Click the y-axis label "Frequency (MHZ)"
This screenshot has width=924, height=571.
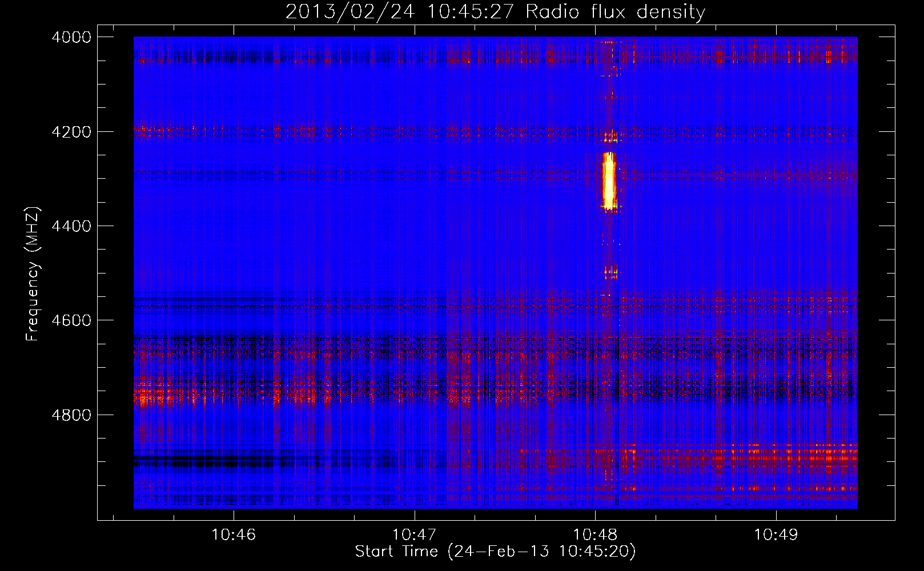33,274
